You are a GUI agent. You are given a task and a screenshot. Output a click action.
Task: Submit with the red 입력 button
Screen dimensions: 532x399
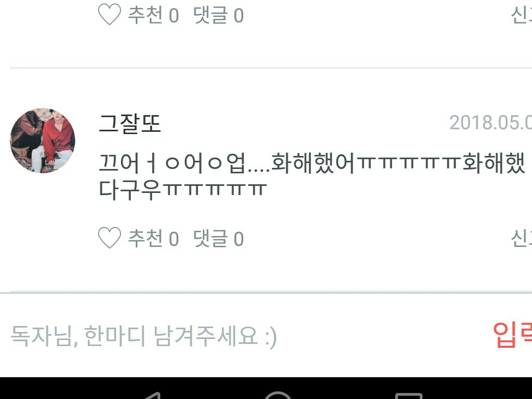pyautogui.click(x=512, y=335)
